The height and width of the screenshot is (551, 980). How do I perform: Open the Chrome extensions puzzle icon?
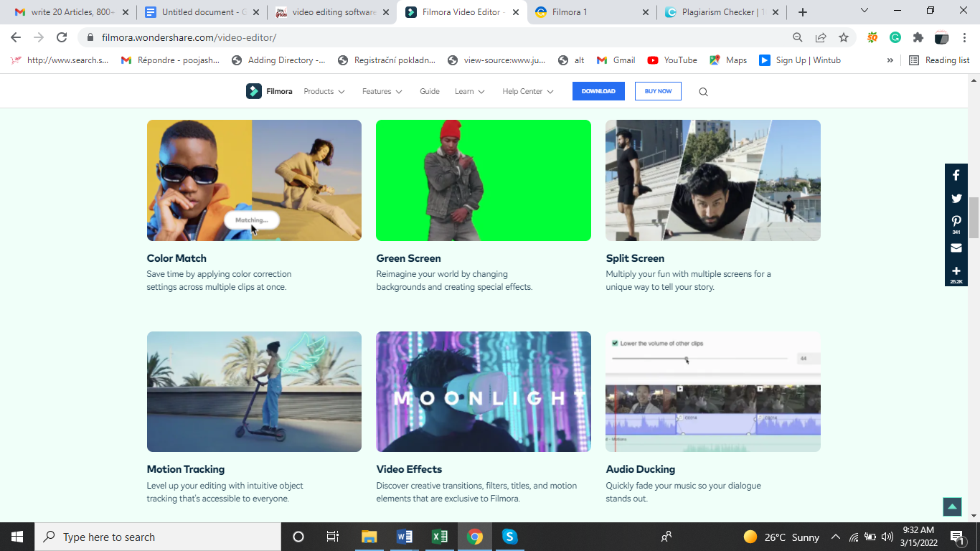click(918, 37)
